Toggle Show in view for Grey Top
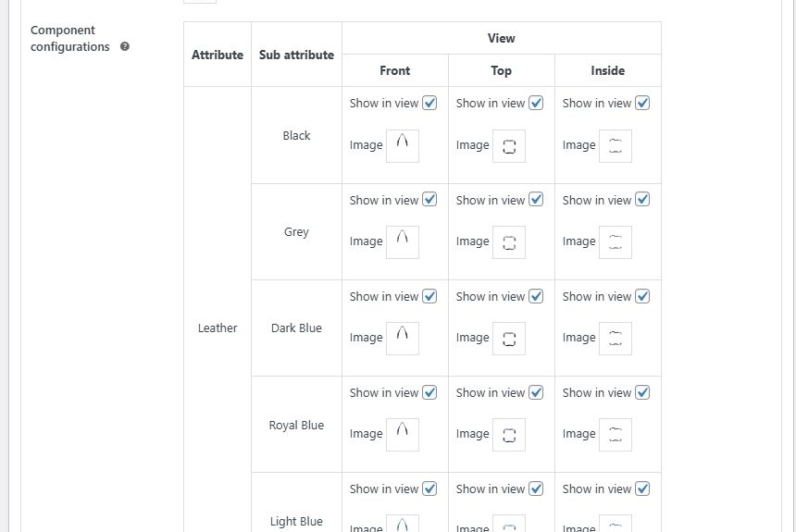 pyautogui.click(x=536, y=200)
